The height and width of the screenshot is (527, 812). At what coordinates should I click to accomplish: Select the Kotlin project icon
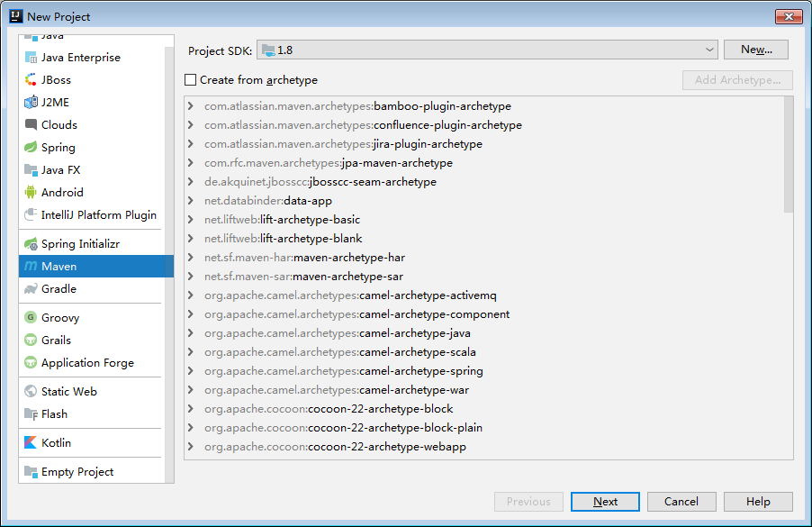click(x=31, y=442)
